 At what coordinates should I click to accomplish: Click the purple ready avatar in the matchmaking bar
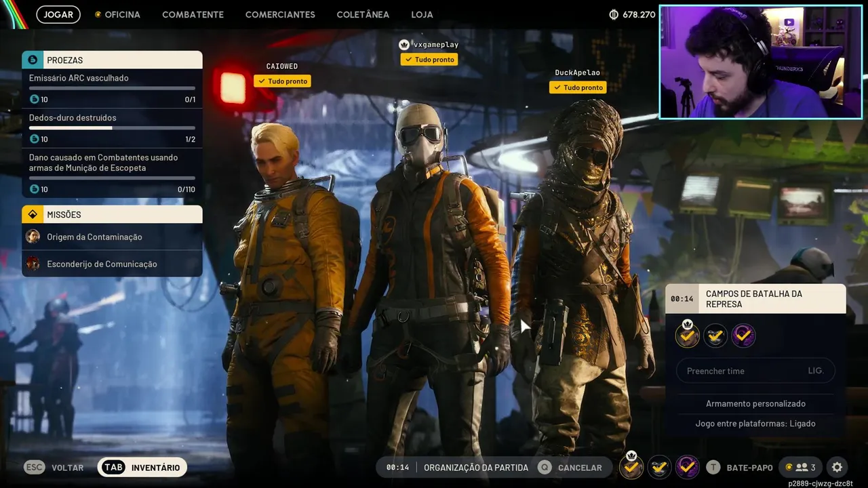click(687, 466)
